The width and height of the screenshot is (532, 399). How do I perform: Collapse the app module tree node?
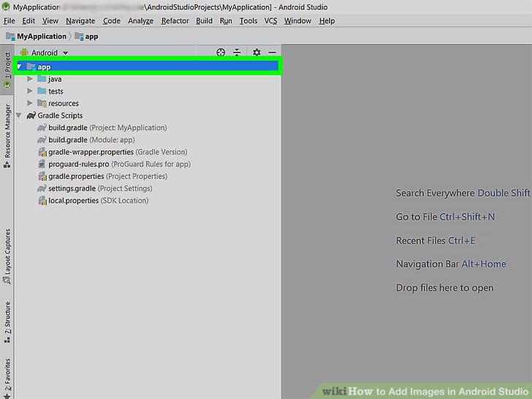[19, 66]
